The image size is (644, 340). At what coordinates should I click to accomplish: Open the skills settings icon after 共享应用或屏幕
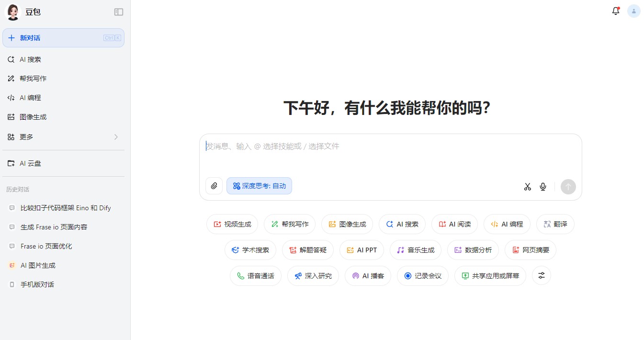(541, 275)
